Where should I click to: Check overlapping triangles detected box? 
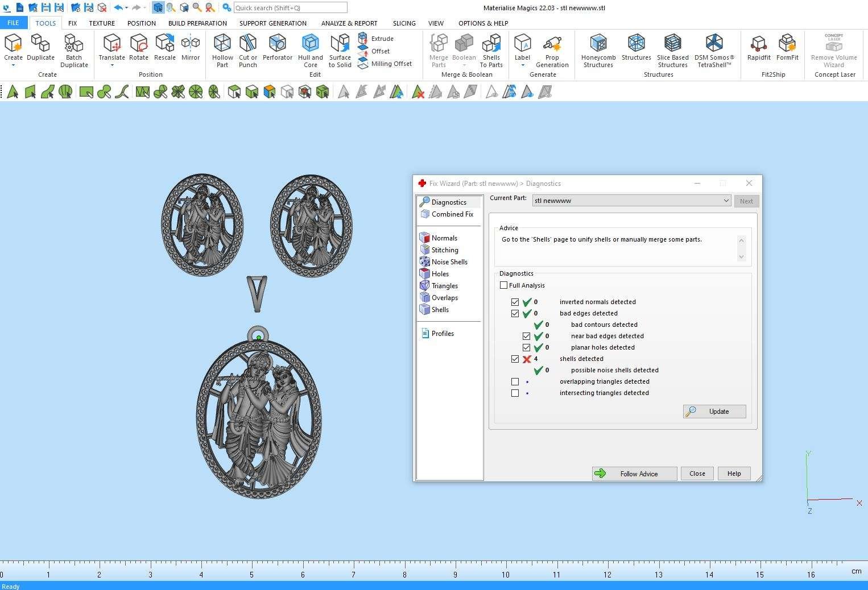click(x=515, y=381)
